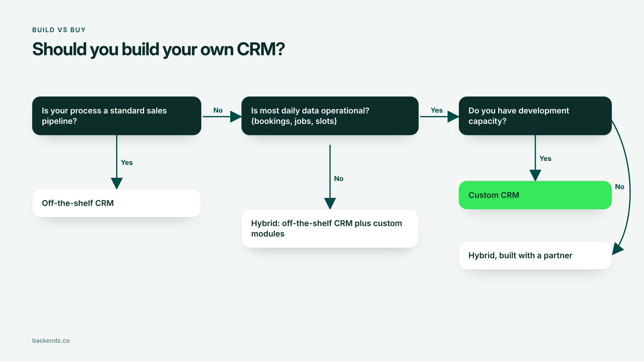This screenshot has width=644, height=362.
Task: Click the 'Yes' label below the sales pipeline question
Action: coord(127,162)
